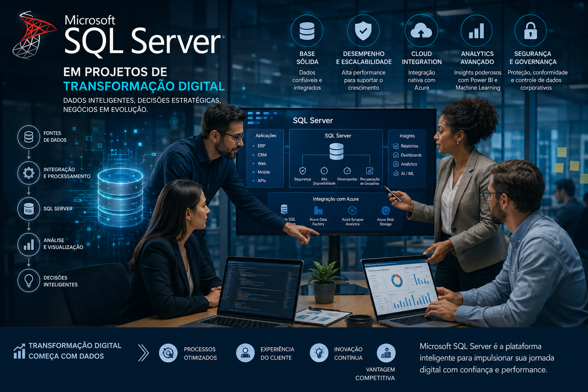Click the glowing database stack graphic
The image size is (588, 392).
[120, 197]
